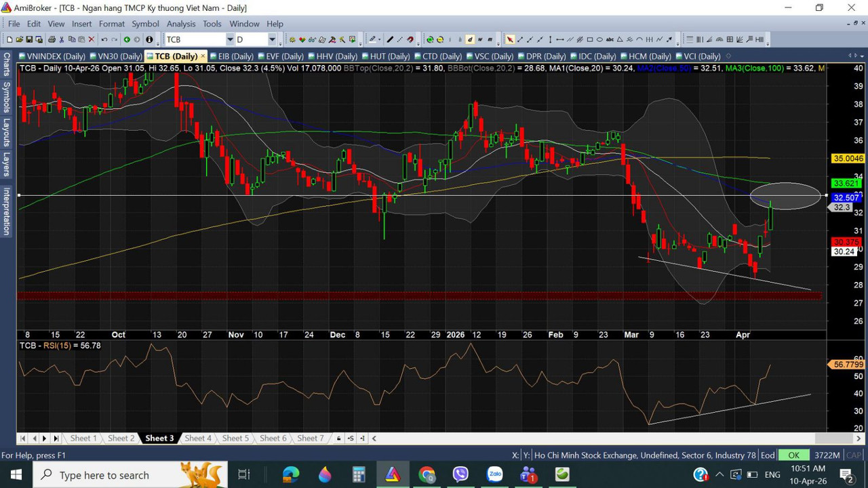The image size is (868, 488).
Task: Open Calculator from the taskbar
Action: 359,474
